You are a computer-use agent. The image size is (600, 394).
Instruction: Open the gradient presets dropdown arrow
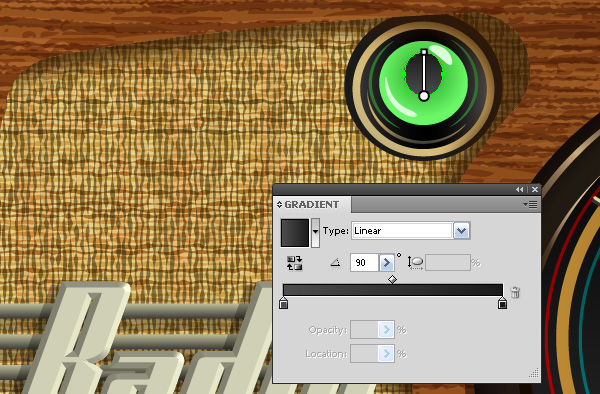click(315, 233)
